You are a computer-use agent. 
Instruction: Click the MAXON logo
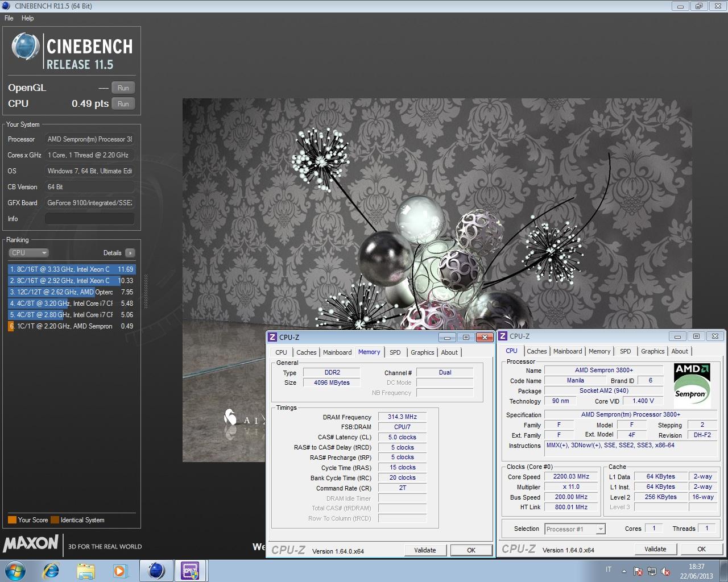(x=31, y=543)
